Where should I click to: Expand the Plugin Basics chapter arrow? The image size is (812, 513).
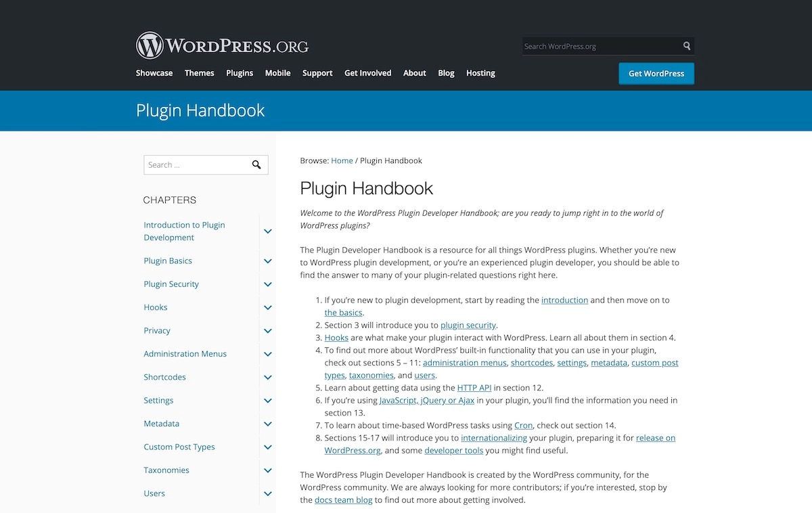pos(268,261)
